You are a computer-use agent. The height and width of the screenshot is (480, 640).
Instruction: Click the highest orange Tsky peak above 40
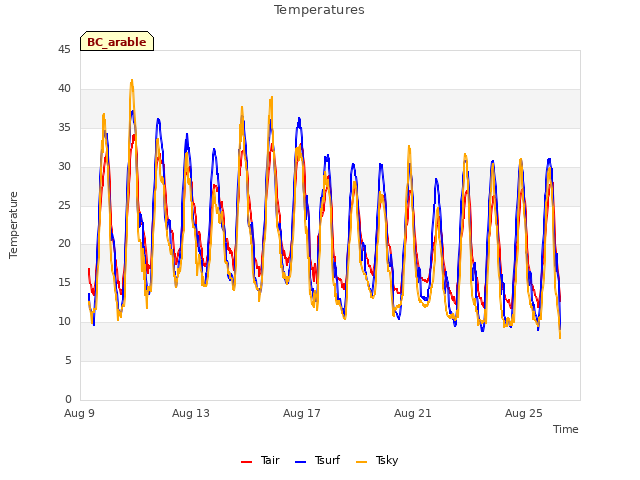pos(131,80)
